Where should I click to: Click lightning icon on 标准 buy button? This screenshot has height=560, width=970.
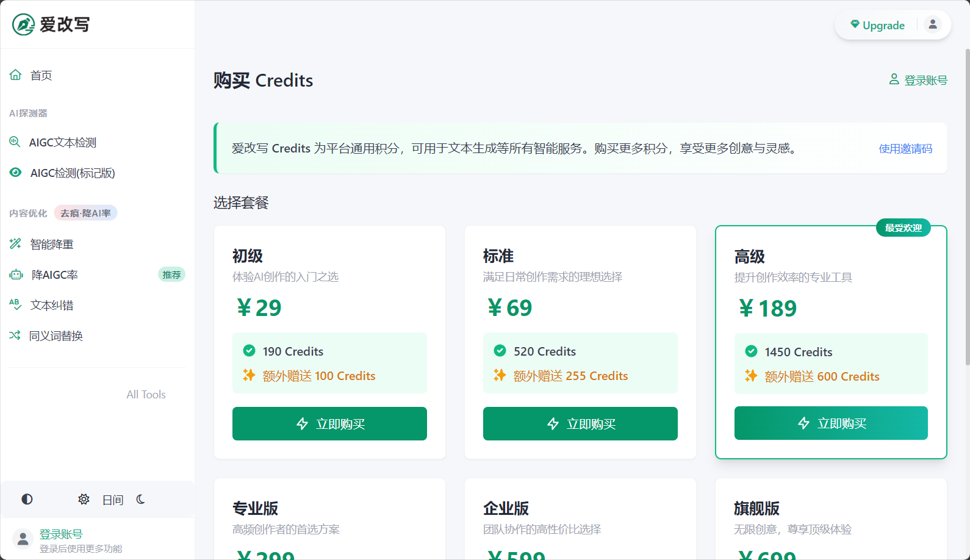[553, 423]
